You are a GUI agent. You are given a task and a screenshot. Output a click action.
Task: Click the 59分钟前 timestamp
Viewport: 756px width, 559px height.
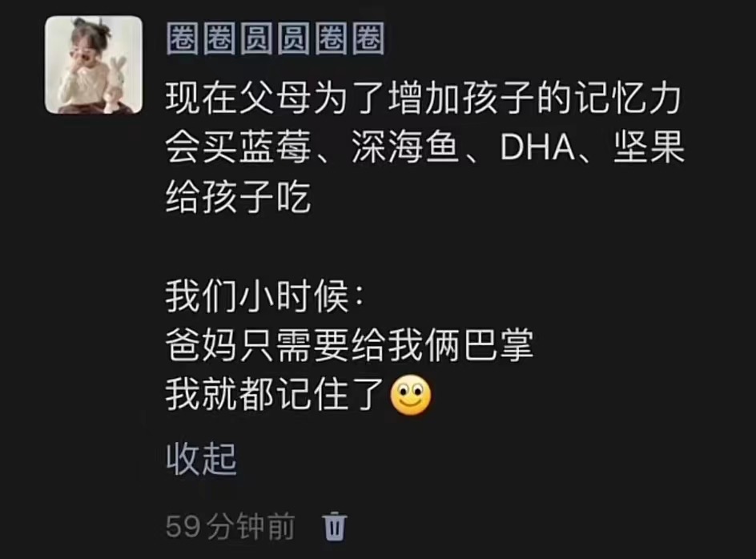coord(230,526)
